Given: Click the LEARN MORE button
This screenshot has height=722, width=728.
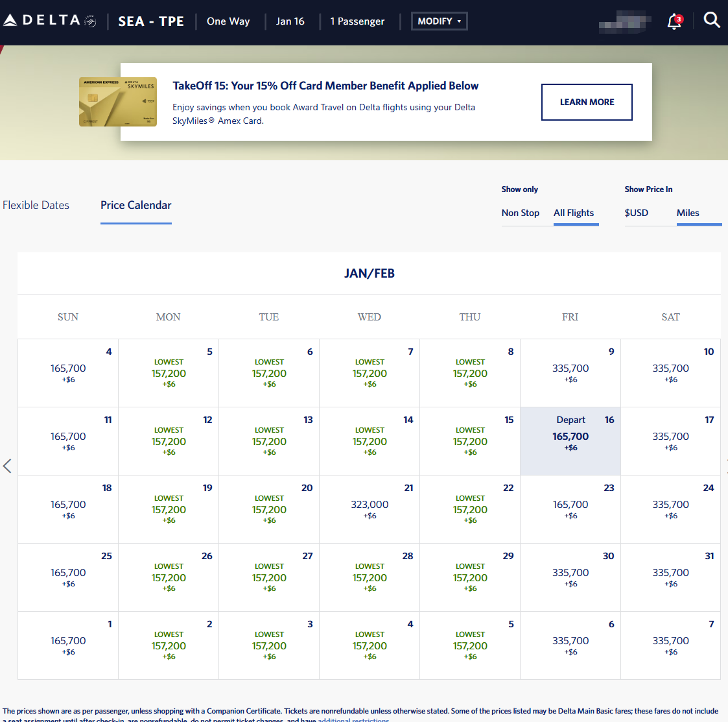Looking at the screenshot, I should (x=587, y=102).
